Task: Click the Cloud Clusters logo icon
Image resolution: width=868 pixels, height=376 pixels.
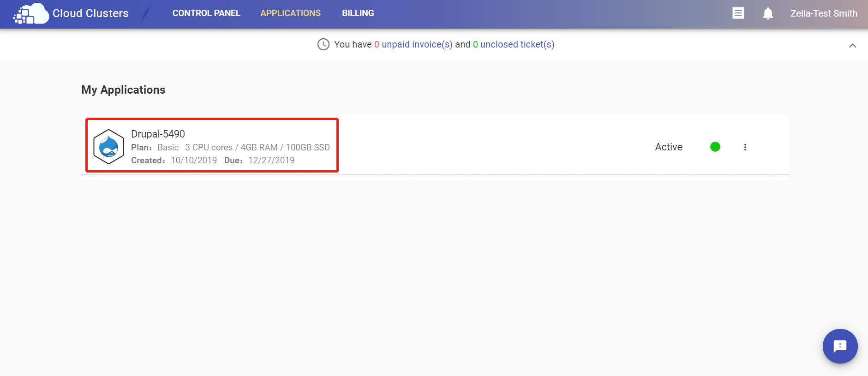Action: tap(31, 13)
